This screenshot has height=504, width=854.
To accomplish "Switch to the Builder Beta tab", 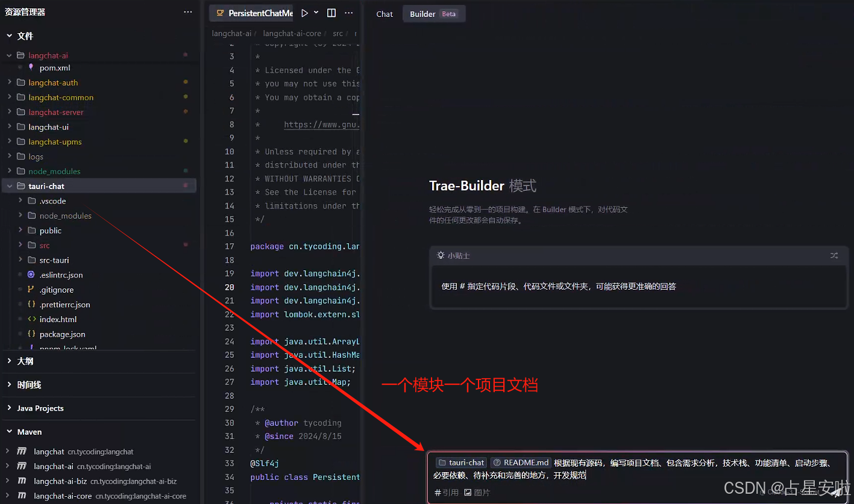I will [x=433, y=14].
